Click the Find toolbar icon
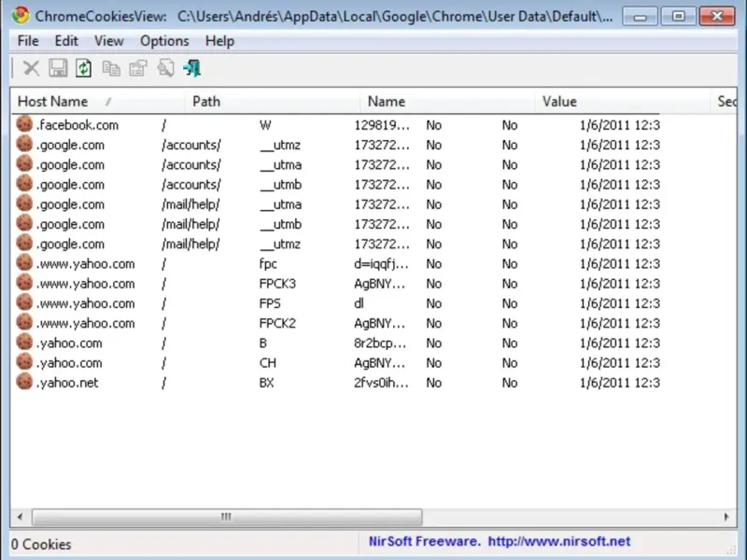Screen dimensions: 747x560 (x=165, y=68)
